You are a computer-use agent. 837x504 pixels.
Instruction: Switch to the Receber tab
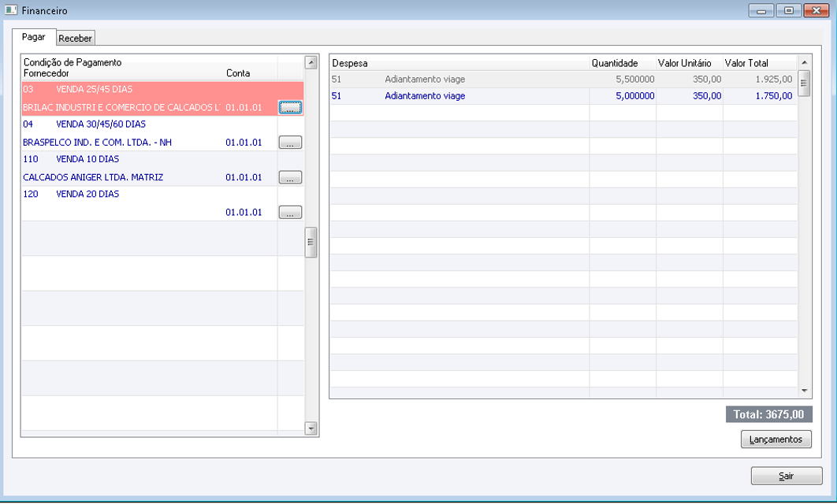75,39
